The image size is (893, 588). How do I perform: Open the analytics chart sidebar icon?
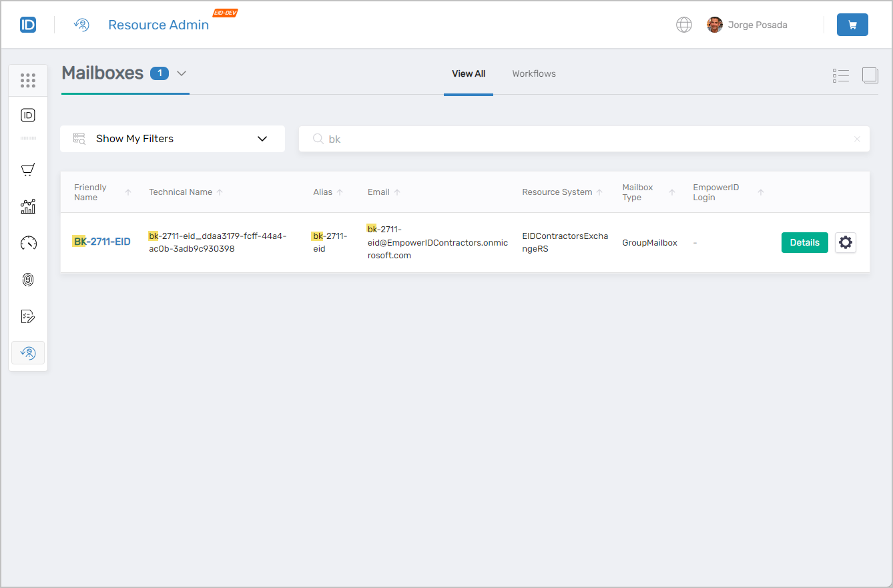click(27, 206)
